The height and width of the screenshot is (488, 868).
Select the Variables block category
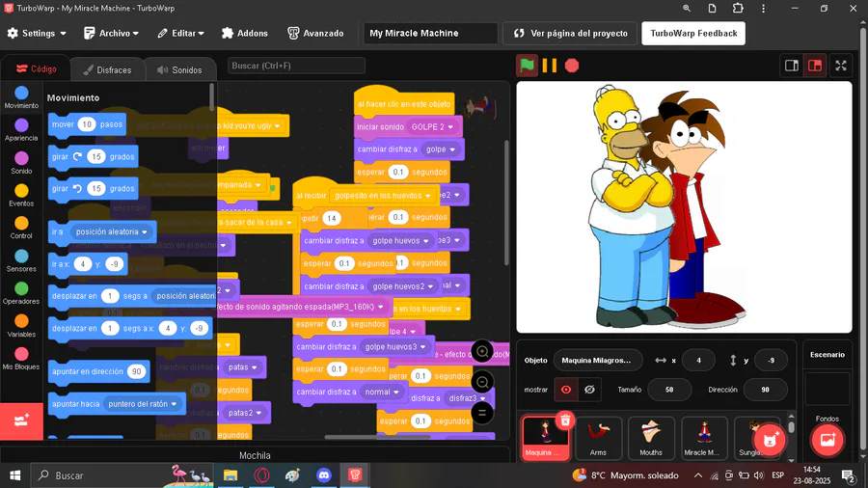(x=21, y=326)
